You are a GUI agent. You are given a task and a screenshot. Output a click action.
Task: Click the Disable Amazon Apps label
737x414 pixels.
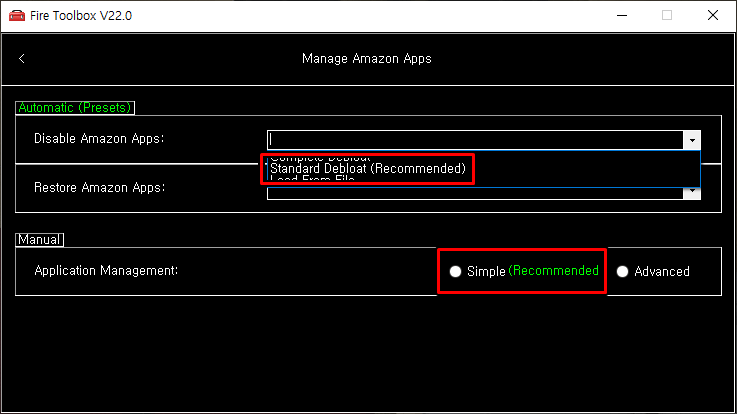click(99, 139)
